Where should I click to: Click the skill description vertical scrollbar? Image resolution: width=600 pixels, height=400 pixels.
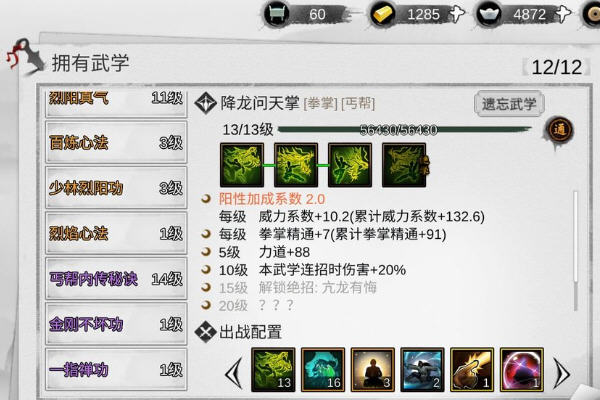[576, 251]
